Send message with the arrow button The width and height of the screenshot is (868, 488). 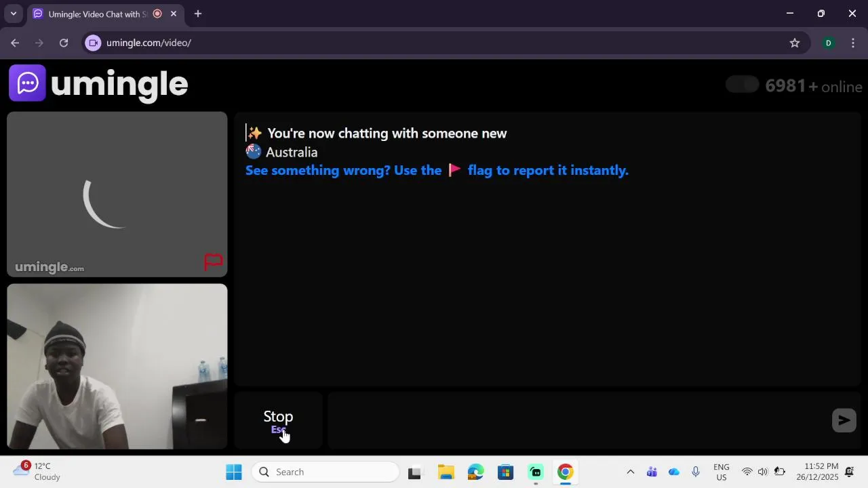844,420
